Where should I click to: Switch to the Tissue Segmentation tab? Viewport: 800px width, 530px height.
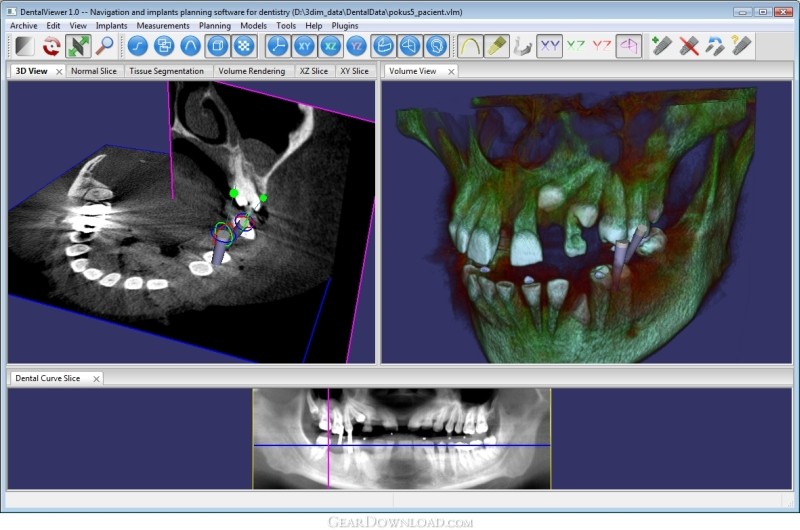[x=166, y=71]
